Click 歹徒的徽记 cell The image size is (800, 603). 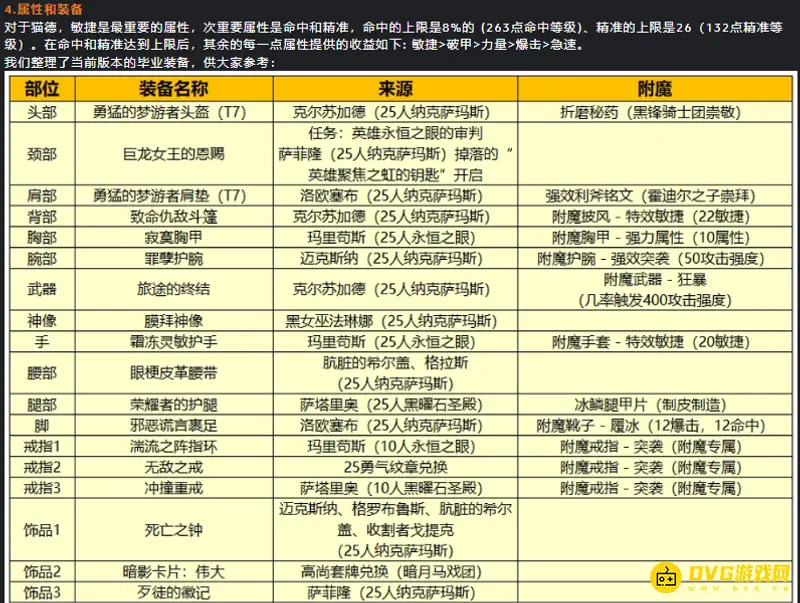pyautogui.click(x=174, y=592)
